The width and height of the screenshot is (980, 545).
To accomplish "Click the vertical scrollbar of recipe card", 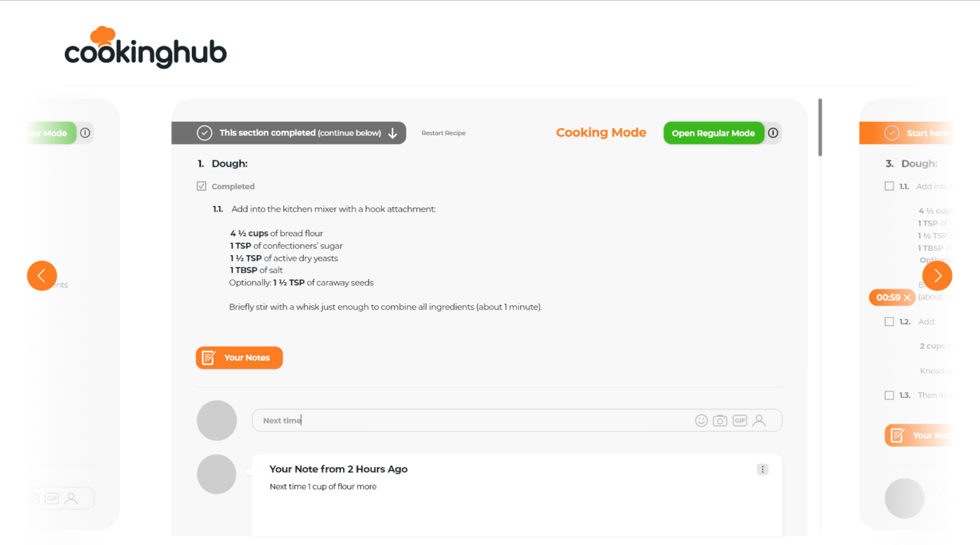I will pyautogui.click(x=820, y=127).
